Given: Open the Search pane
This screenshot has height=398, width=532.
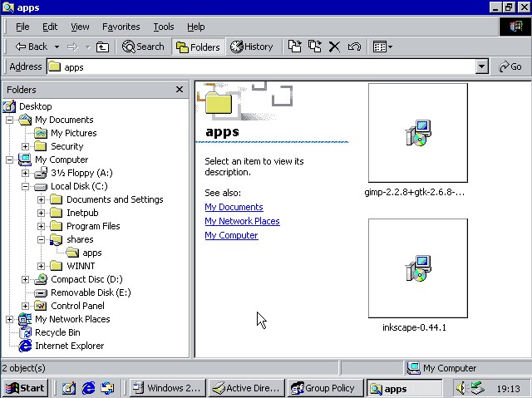Looking at the screenshot, I should [x=143, y=47].
